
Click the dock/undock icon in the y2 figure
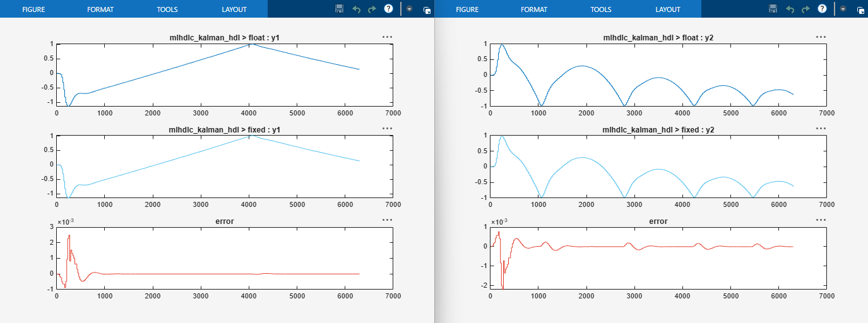(860, 10)
